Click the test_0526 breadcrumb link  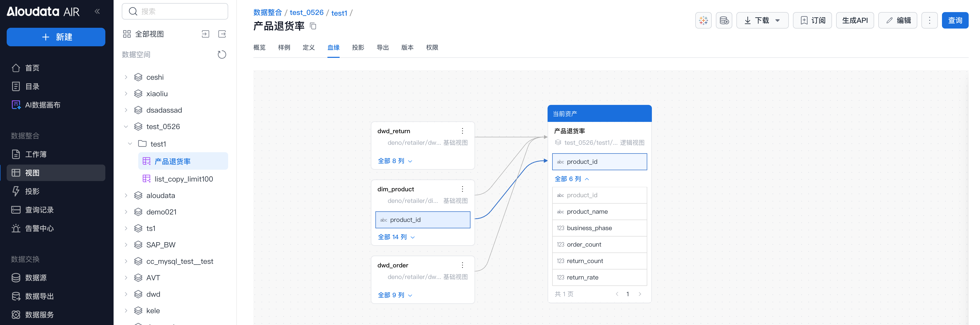tap(306, 13)
